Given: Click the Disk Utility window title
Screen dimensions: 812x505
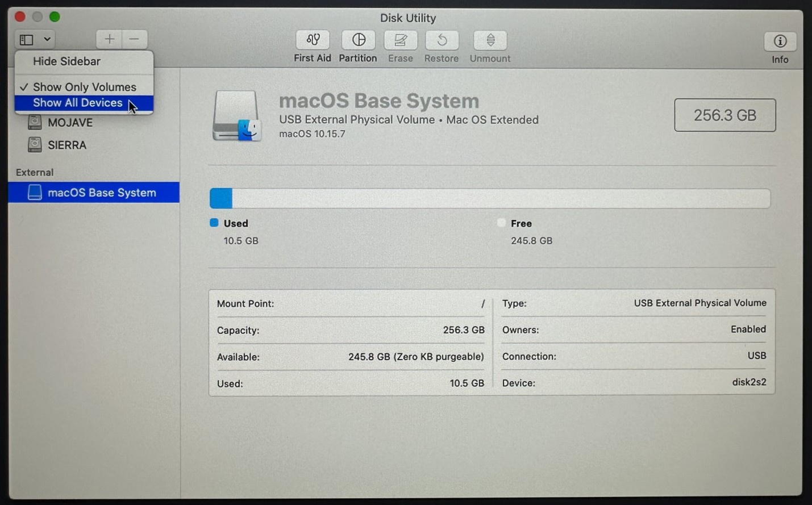Looking at the screenshot, I should tap(408, 18).
